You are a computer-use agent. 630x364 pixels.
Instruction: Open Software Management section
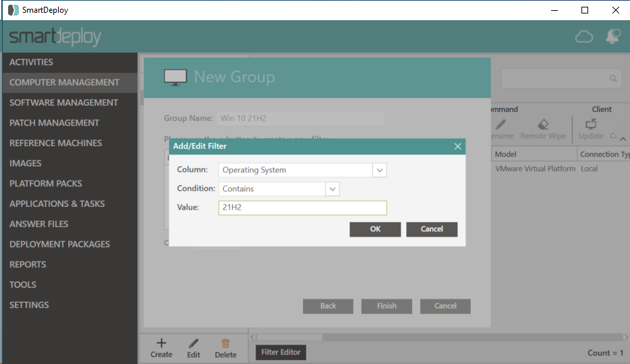pos(70,102)
